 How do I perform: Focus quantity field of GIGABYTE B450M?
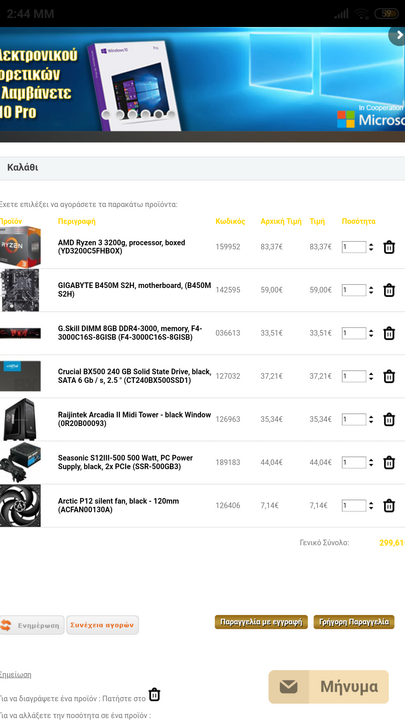pyautogui.click(x=354, y=290)
